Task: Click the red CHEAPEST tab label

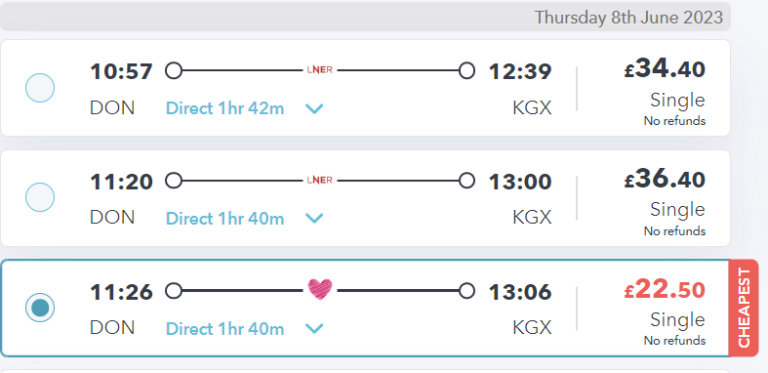Action: coord(744,308)
